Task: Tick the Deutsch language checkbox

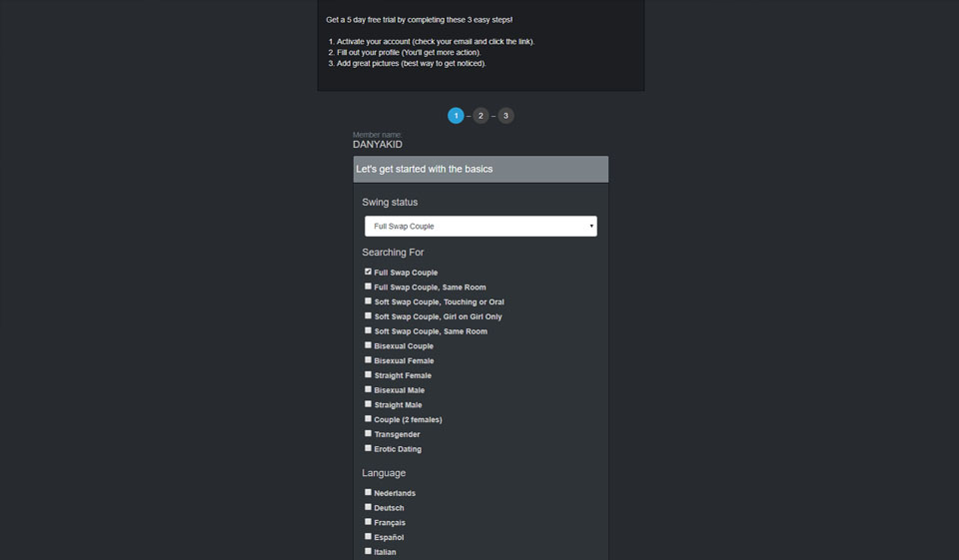Action: pos(368,507)
